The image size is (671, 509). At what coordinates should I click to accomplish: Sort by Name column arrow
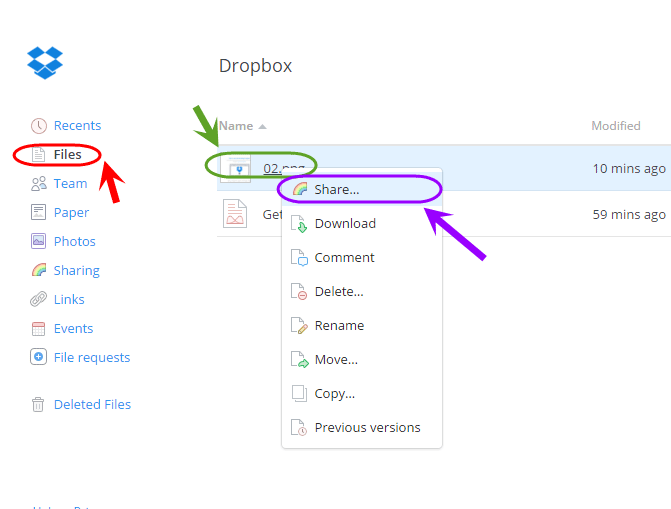(x=263, y=127)
